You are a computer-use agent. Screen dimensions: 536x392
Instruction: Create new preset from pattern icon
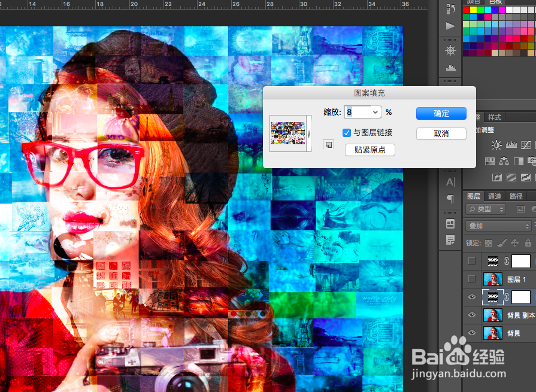pyautogui.click(x=329, y=145)
